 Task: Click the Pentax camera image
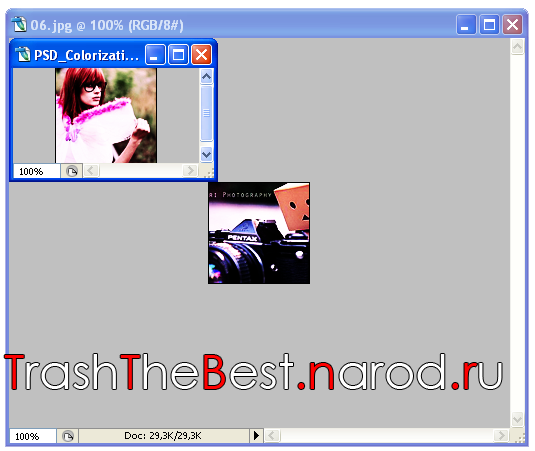click(x=259, y=233)
